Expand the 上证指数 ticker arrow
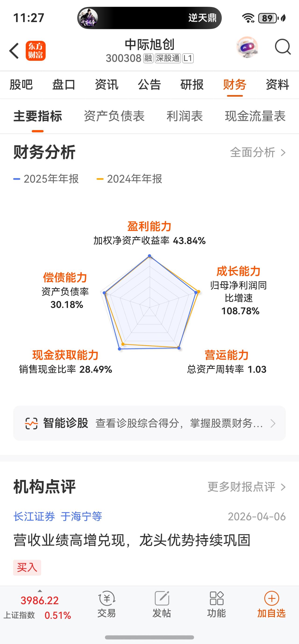 tap(40, 591)
